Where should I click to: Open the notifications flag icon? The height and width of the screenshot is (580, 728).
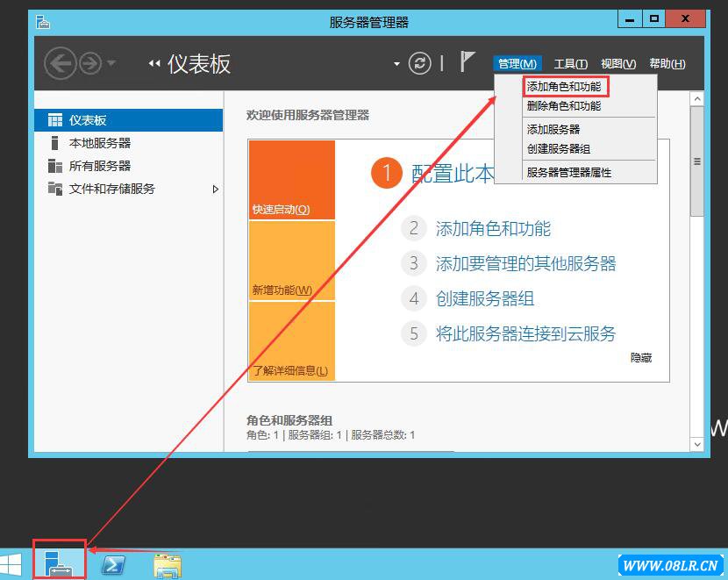(x=465, y=62)
